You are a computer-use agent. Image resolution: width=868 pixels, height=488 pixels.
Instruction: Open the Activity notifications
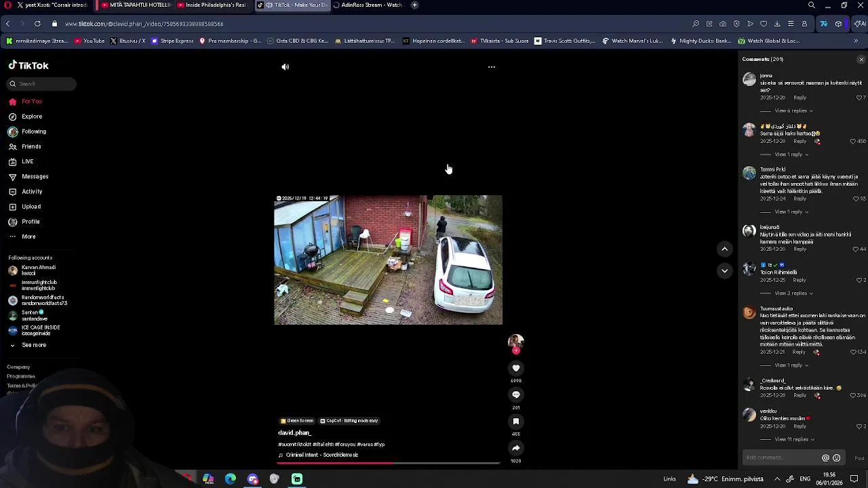(26, 192)
